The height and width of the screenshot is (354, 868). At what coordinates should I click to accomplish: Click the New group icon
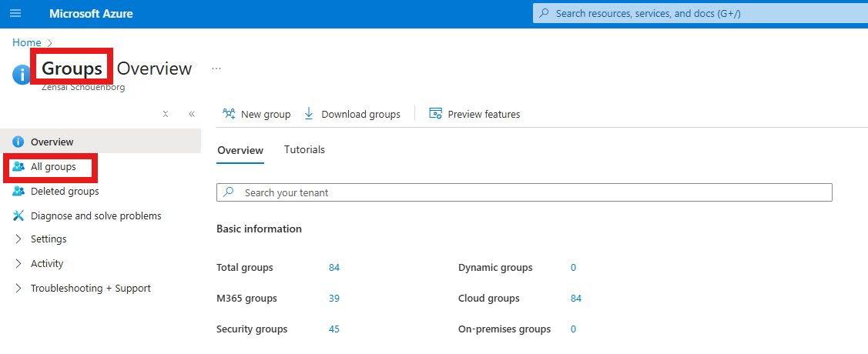(229, 114)
